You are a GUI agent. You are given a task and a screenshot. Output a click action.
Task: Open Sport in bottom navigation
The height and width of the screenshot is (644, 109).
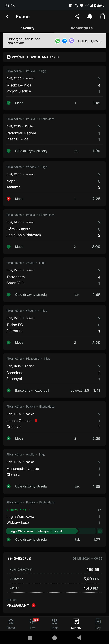pos(55,622)
